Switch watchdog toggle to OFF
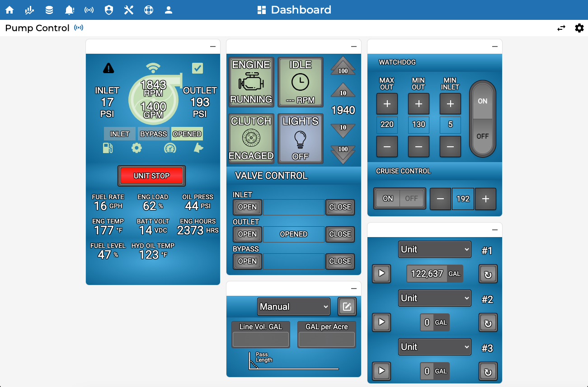The image size is (588, 387). (483, 136)
